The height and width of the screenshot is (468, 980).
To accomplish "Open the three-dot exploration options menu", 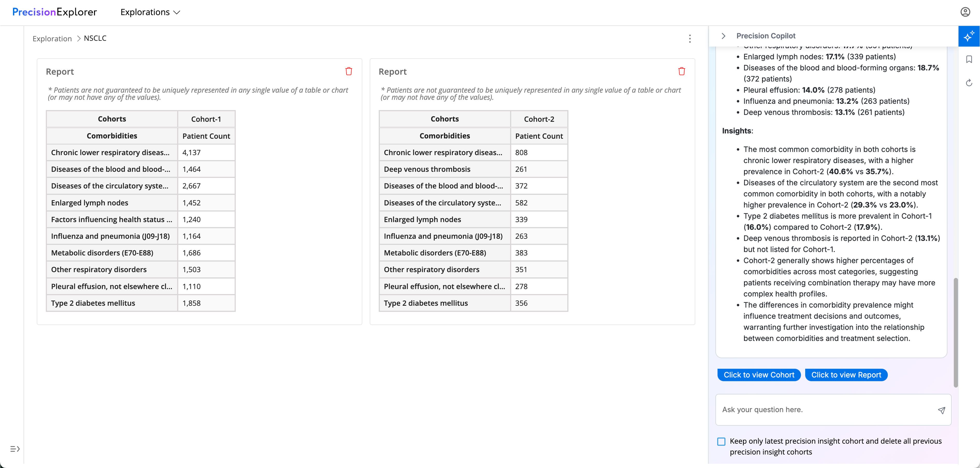I will 690,38.
